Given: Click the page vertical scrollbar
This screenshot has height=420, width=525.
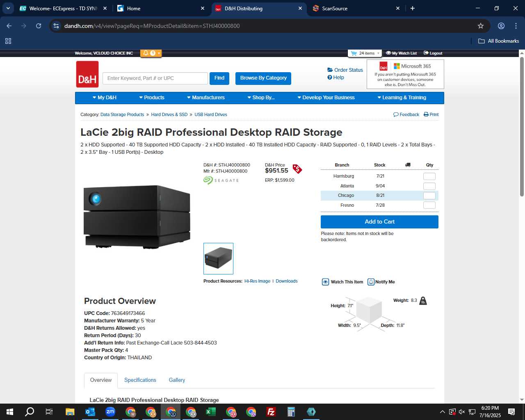Looking at the screenshot, I should pyautogui.click(x=522, y=126).
